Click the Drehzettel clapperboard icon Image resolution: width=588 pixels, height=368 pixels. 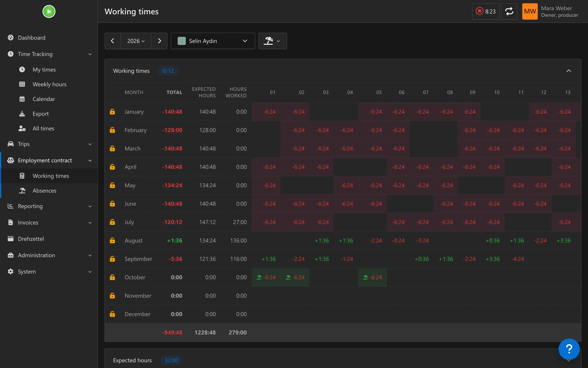point(10,239)
